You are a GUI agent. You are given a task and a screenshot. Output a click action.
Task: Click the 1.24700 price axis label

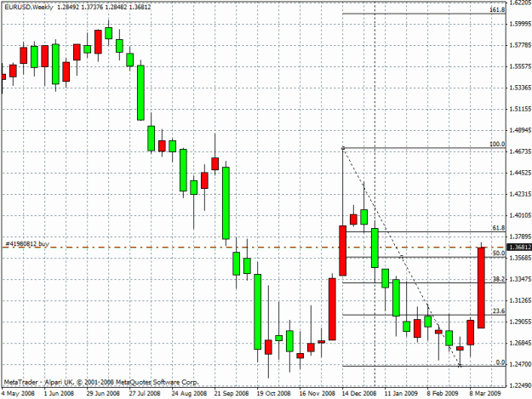520,364
